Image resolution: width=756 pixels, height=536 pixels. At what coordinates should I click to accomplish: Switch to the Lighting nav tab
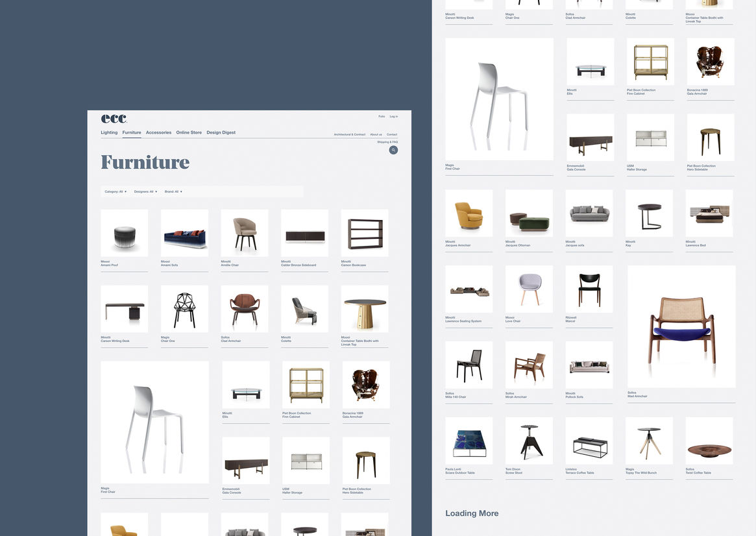point(109,132)
